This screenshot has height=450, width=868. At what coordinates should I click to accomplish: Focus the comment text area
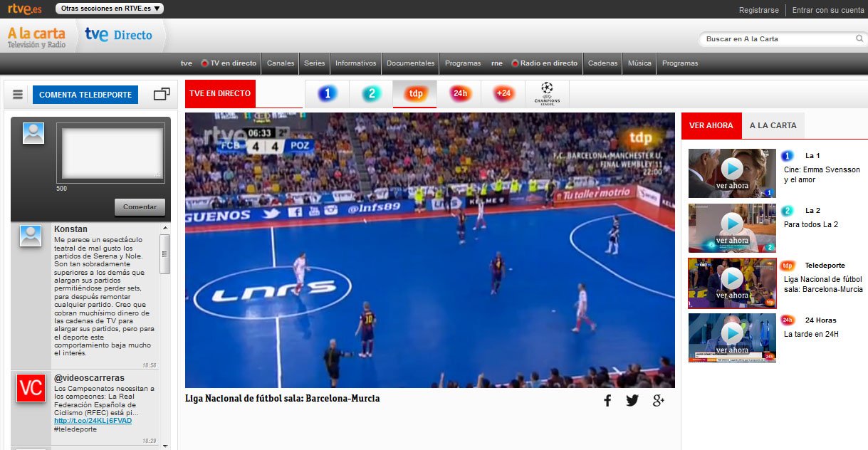point(111,152)
